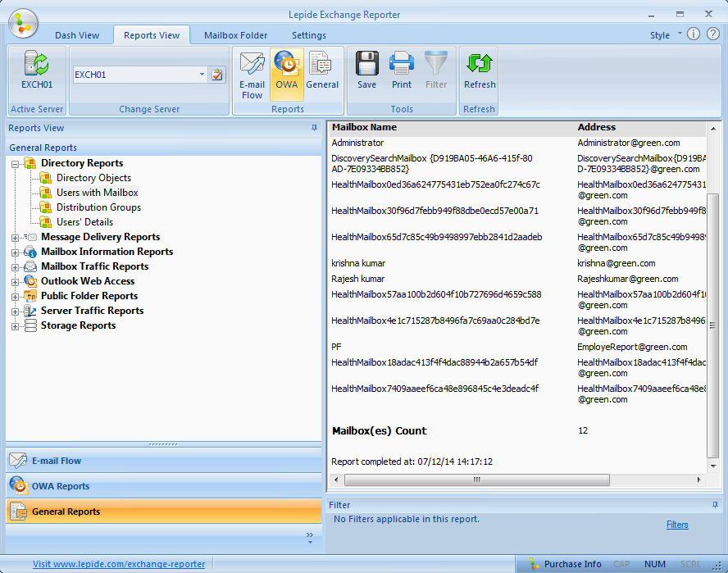The width and height of the screenshot is (728, 573).
Task: Select the Rajesh kumar mailbox row
Action: coord(517,279)
